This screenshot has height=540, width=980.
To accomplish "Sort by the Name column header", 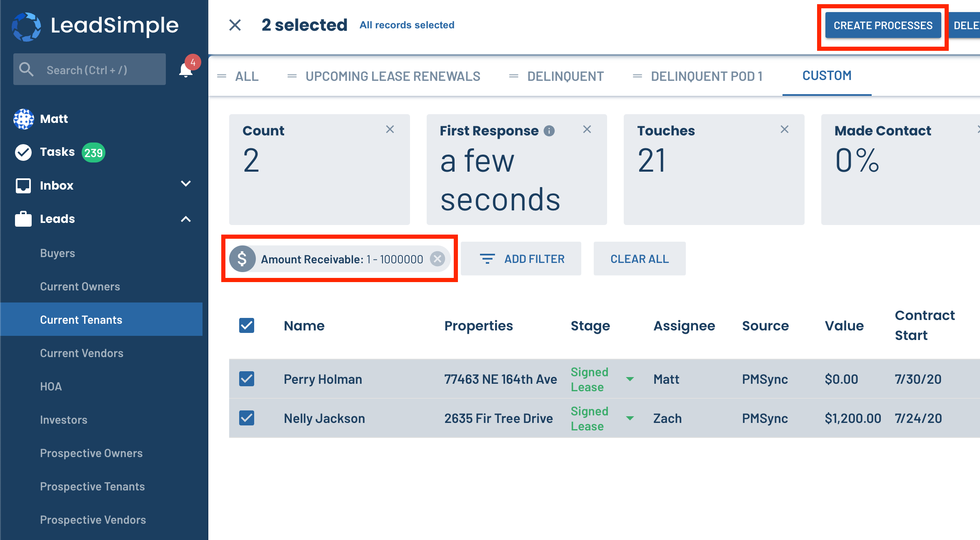I will 304,325.
